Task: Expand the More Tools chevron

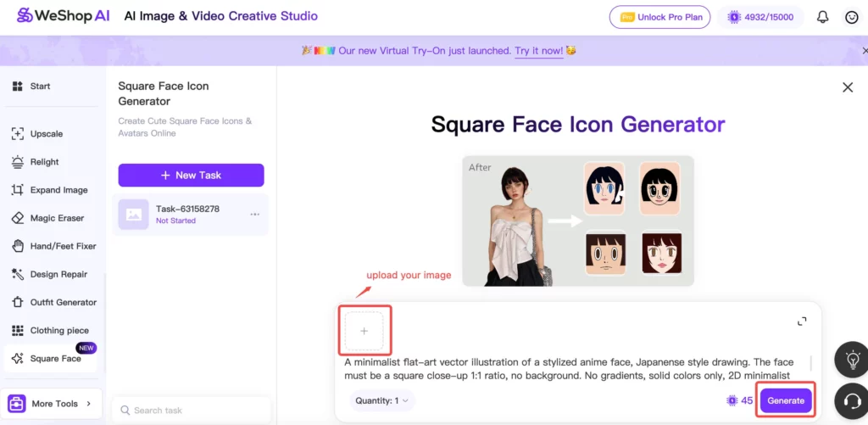Action: 88,404
